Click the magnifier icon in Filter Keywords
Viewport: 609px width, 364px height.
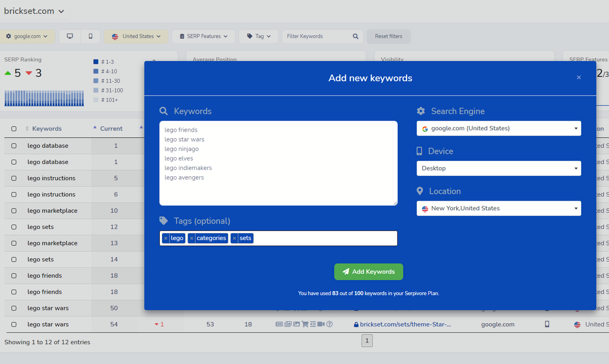355,36
